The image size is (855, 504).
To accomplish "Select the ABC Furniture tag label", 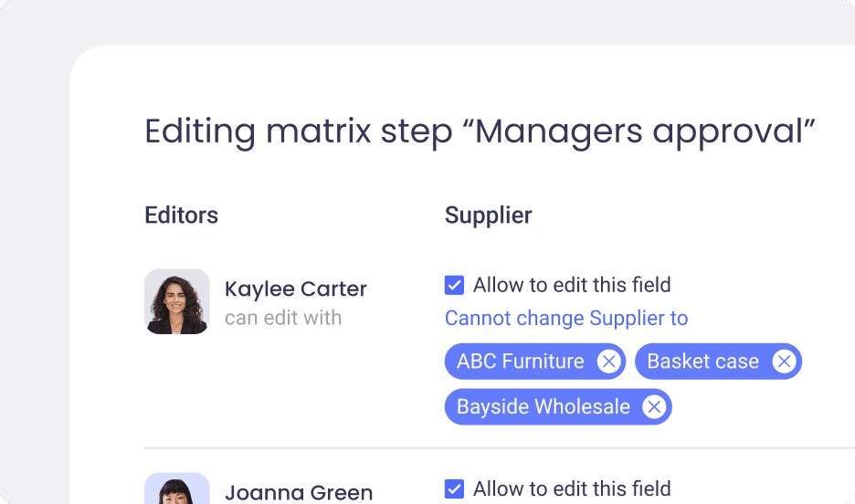I will click(x=520, y=362).
